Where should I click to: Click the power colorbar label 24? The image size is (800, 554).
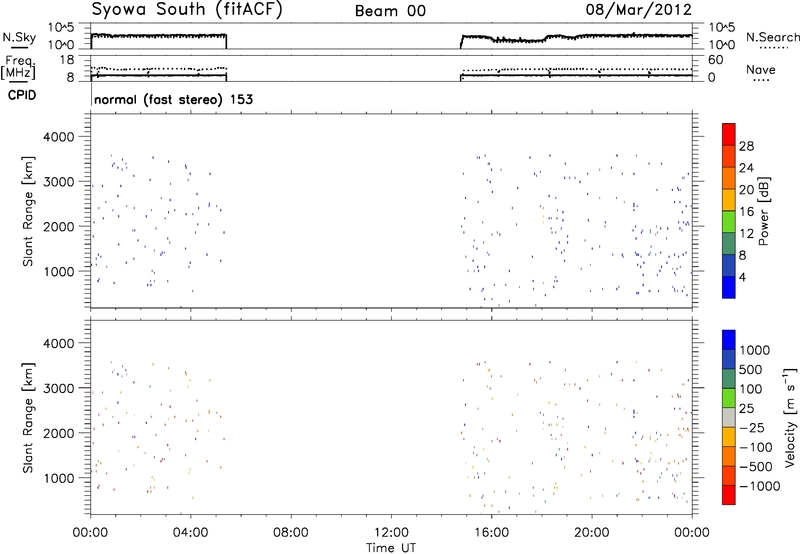(x=746, y=168)
